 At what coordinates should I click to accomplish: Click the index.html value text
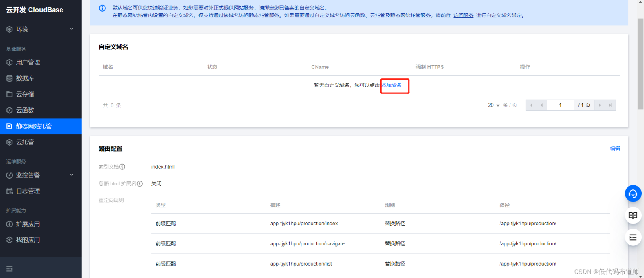163,167
